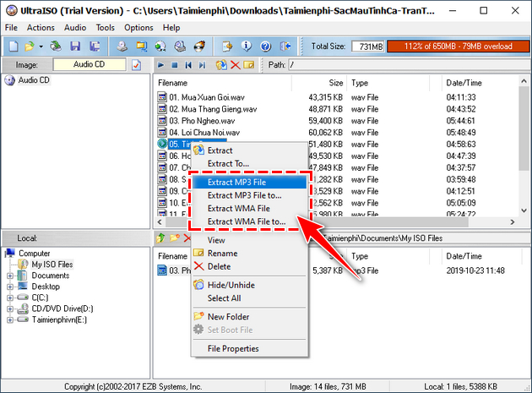Screen dimensions: 532x393
Task: Open the dropdown arrow beside Open icon
Action: [41, 46]
